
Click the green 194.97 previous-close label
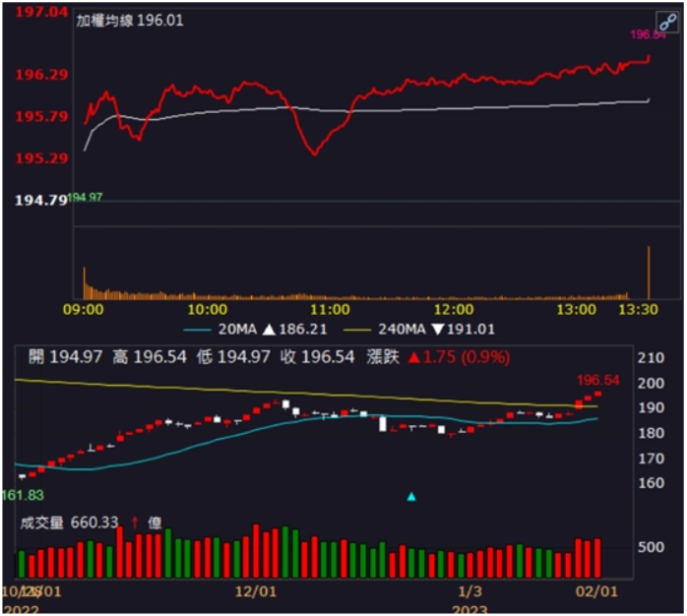click(86, 197)
